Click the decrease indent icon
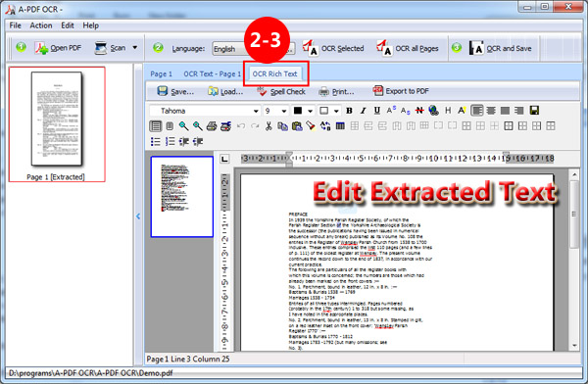The width and height of the screenshot is (588, 384). (184, 141)
